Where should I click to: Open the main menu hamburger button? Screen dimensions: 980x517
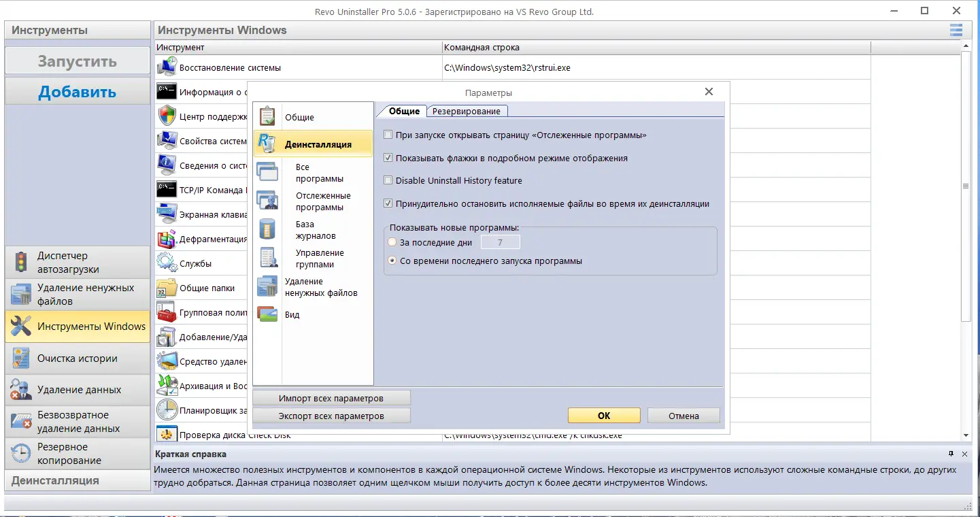tap(956, 30)
